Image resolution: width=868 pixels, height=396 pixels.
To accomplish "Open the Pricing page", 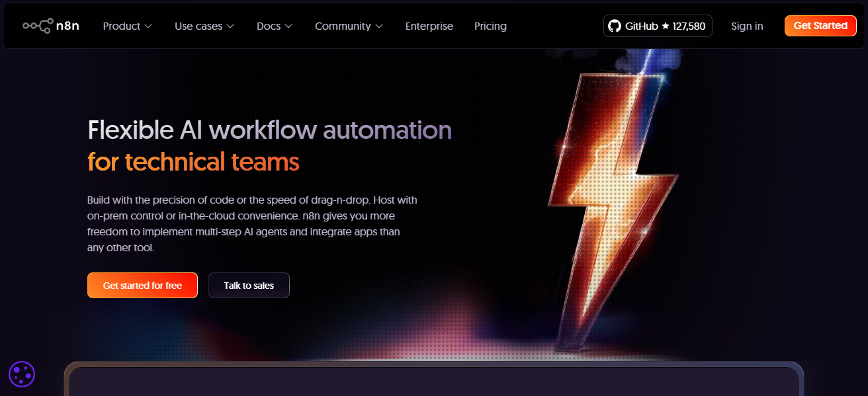I will pos(490,26).
